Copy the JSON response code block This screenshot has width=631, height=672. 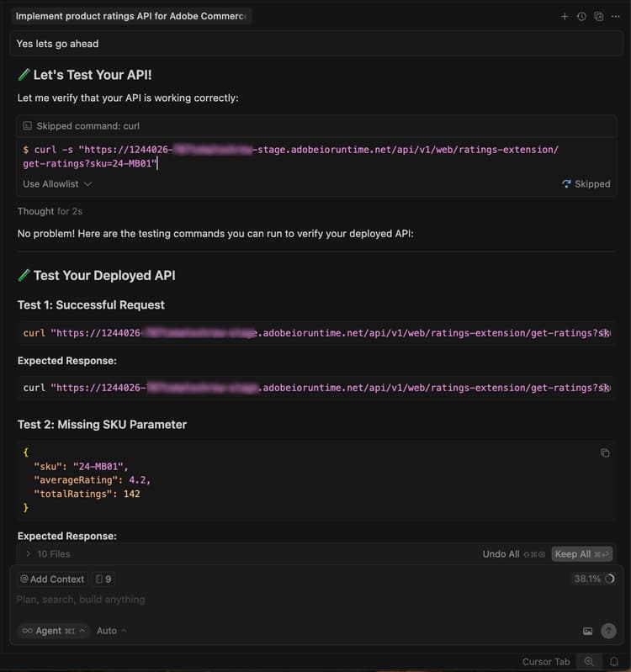pyautogui.click(x=605, y=452)
